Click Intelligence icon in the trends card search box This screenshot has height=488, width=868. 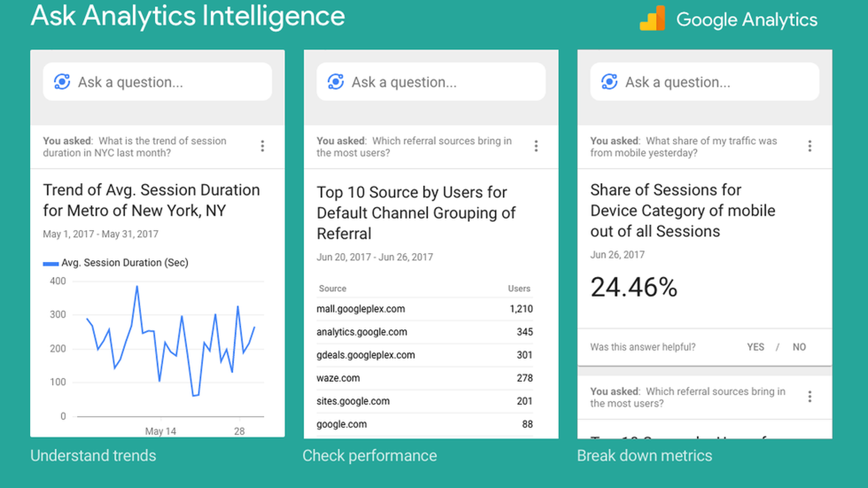tap(62, 82)
